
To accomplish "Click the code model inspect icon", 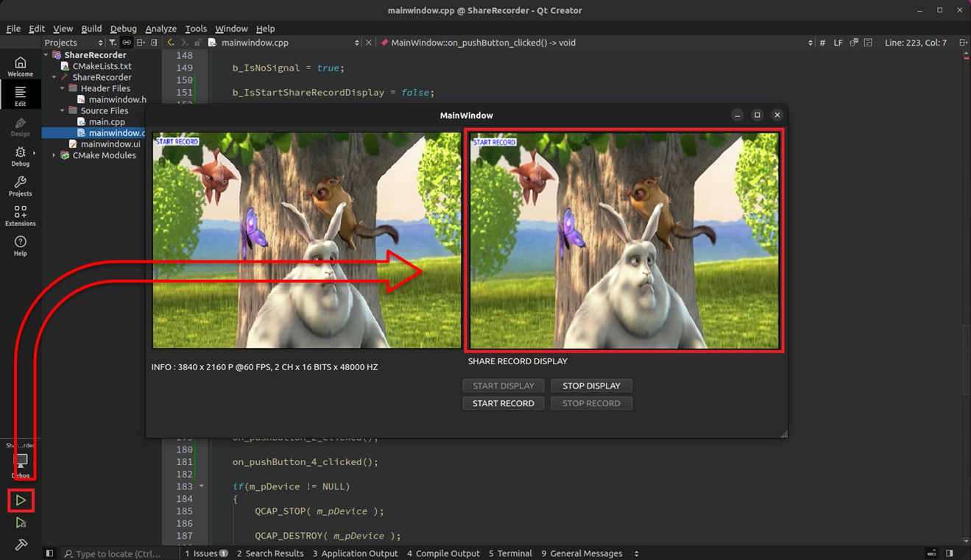I will (854, 43).
